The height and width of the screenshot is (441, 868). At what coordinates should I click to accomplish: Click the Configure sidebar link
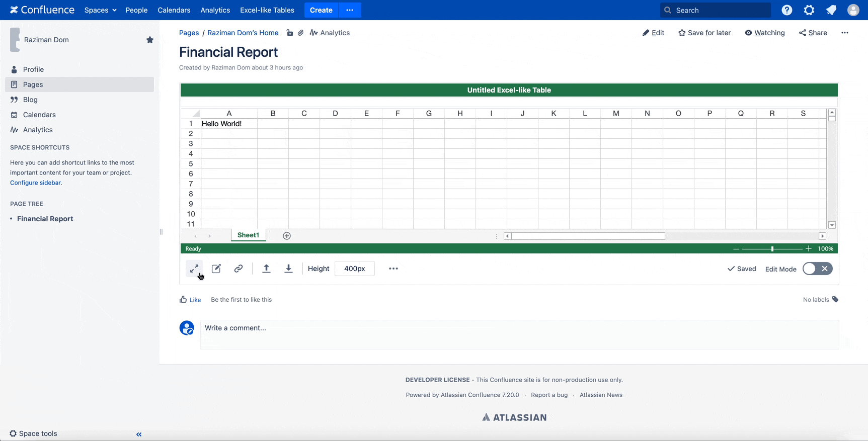pos(35,183)
